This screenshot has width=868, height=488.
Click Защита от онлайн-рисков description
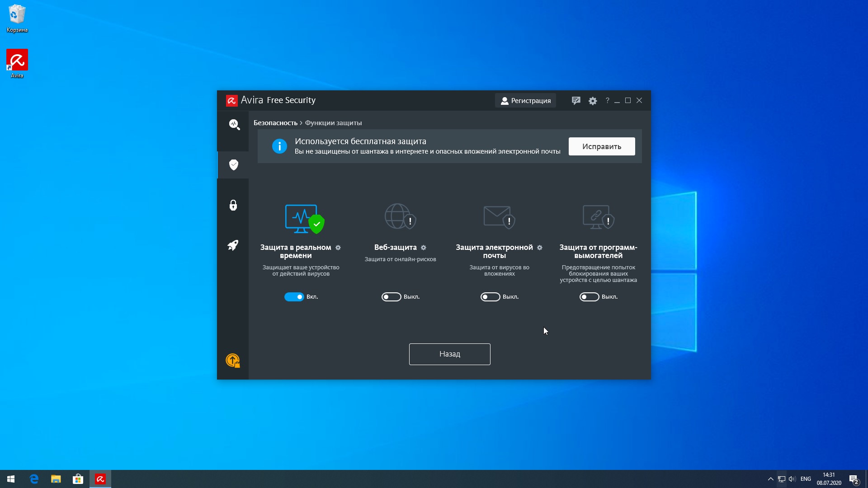coord(400,259)
